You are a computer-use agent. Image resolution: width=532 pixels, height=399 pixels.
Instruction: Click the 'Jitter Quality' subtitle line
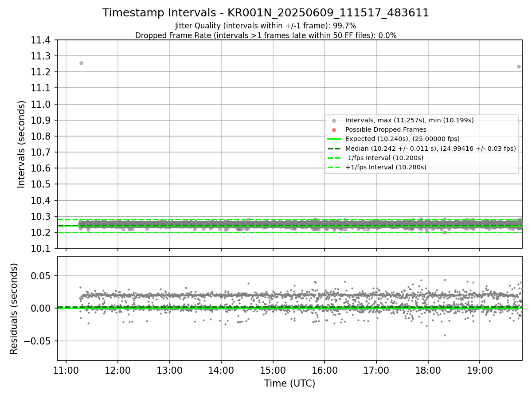(266, 26)
